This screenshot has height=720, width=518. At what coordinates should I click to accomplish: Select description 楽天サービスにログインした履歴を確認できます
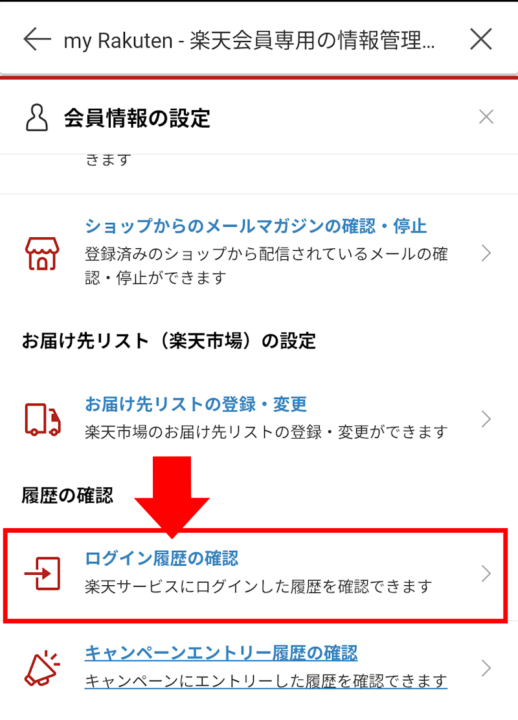click(259, 586)
